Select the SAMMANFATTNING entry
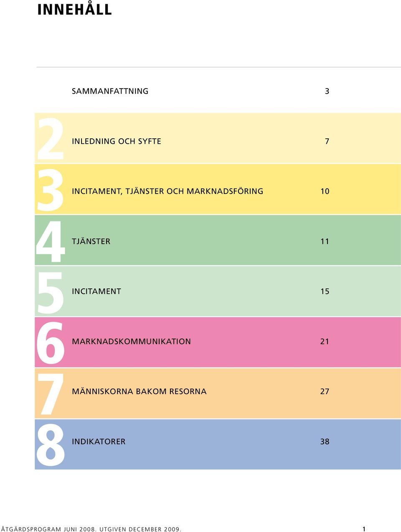 [110, 91]
